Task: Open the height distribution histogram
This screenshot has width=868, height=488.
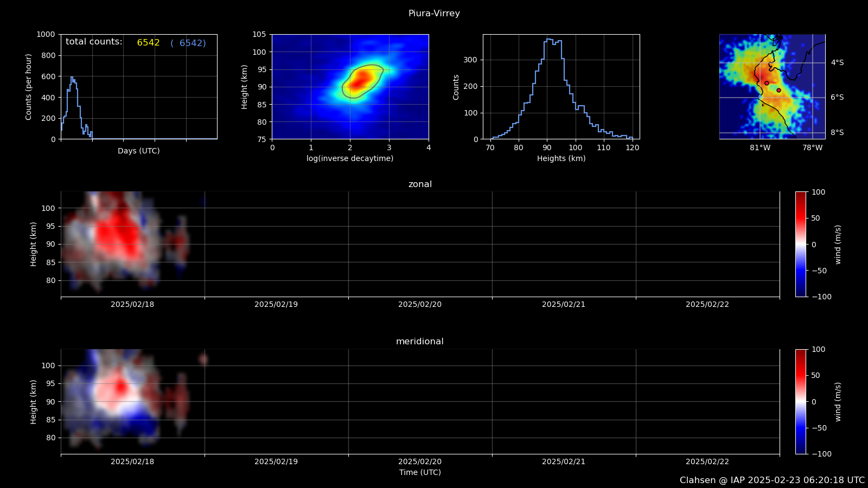Action: [561, 87]
